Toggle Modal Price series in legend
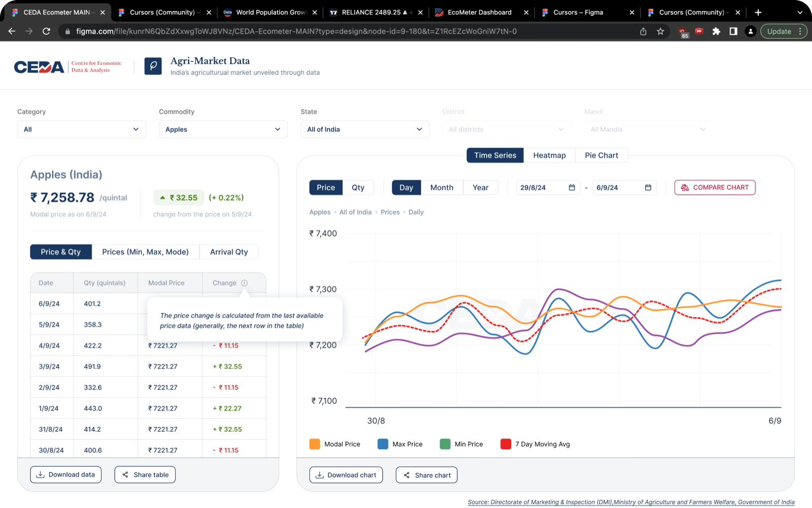This screenshot has height=508, width=812. pos(335,444)
